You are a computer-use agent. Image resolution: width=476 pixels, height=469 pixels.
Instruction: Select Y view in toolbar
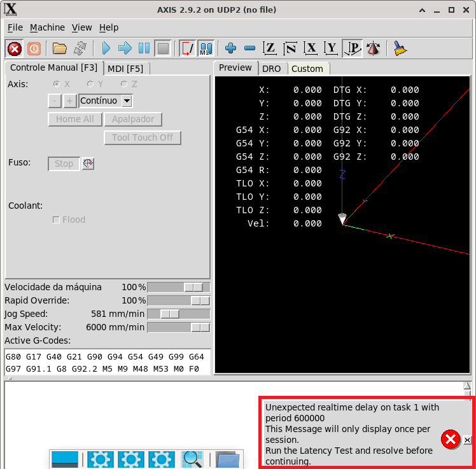point(331,48)
